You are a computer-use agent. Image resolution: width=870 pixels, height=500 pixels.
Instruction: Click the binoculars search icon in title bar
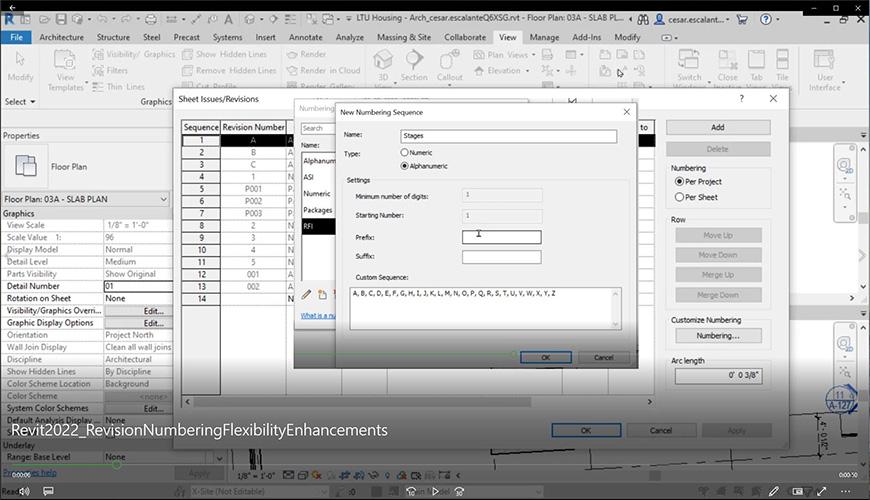coord(643,19)
